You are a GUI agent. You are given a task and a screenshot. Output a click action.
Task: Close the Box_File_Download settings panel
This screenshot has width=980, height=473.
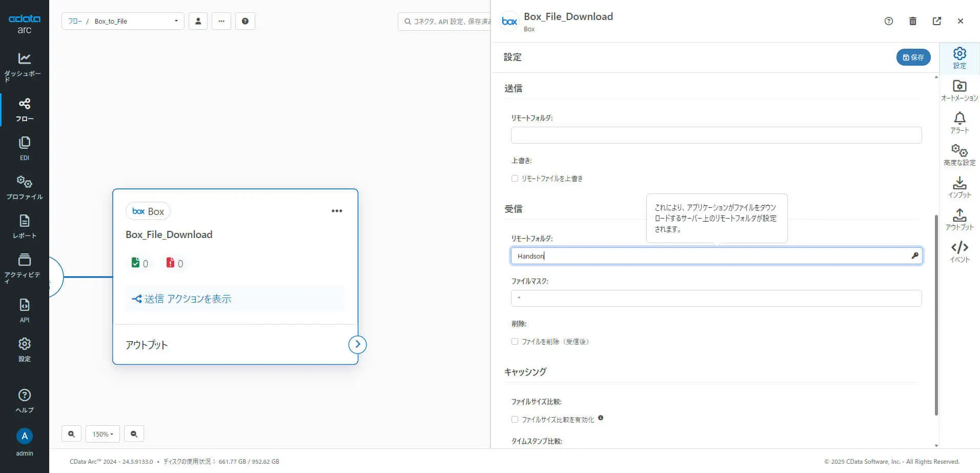pyautogui.click(x=961, y=21)
